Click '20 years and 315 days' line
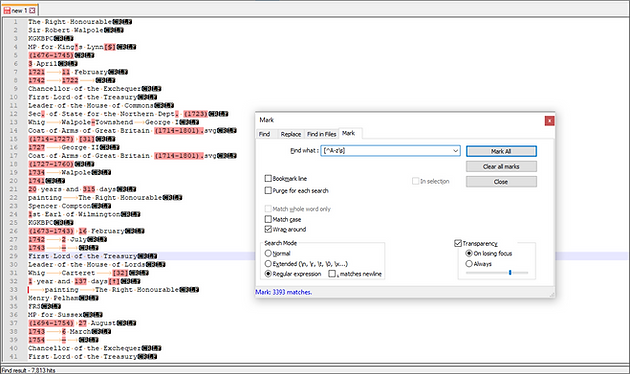The width and height of the screenshot is (630, 374). point(72,189)
